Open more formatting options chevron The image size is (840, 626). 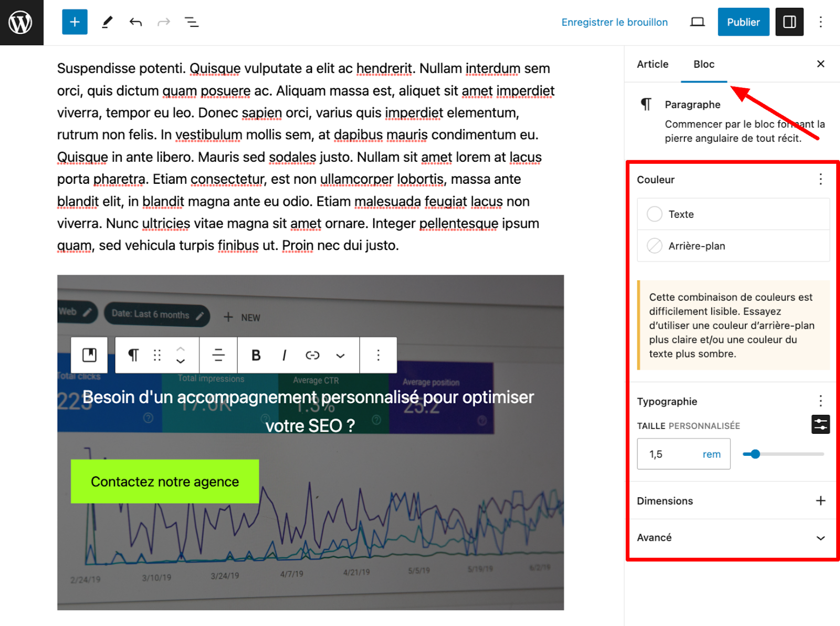pyautogui.click(x=340, y=356)
